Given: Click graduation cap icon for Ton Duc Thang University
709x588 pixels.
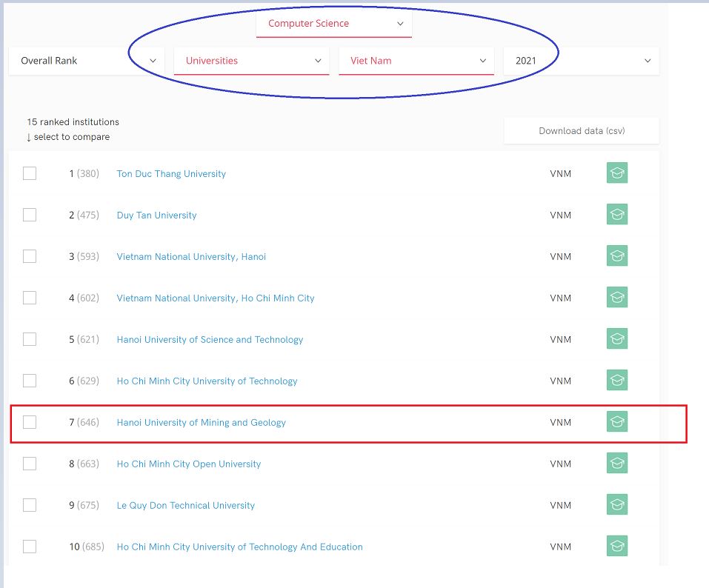Looking at the screenshot, I should pos(616,173).
